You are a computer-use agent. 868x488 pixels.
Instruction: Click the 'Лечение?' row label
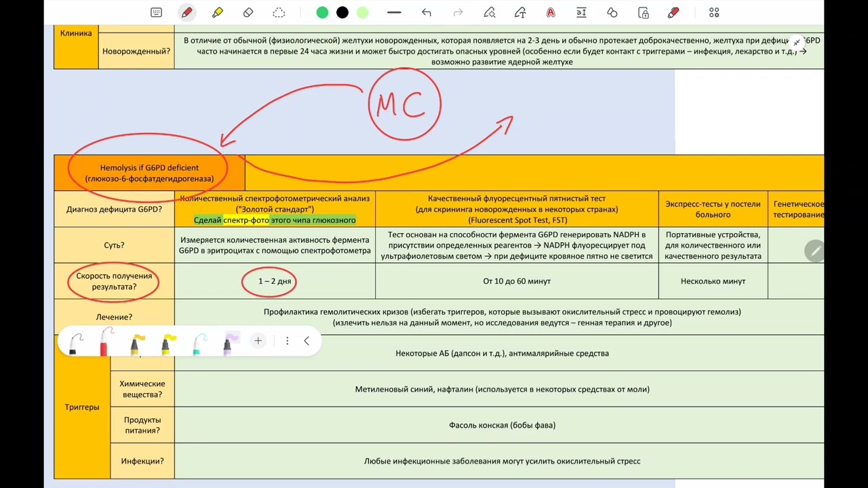pyautogui.click(x=114, y=317)
